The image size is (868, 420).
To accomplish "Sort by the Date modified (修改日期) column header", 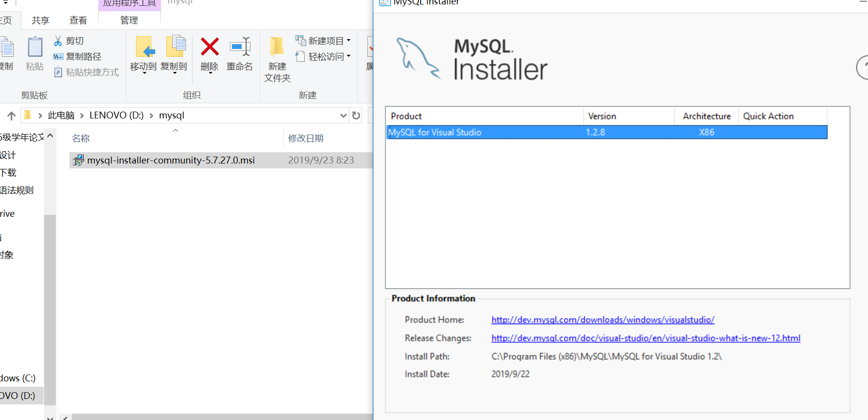I will pyautogui.click(x=306, y=139).
